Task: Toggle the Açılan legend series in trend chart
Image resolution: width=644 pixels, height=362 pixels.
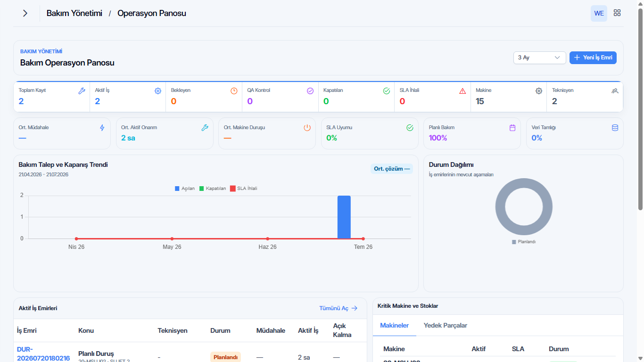Action: (x=185, y=189)
